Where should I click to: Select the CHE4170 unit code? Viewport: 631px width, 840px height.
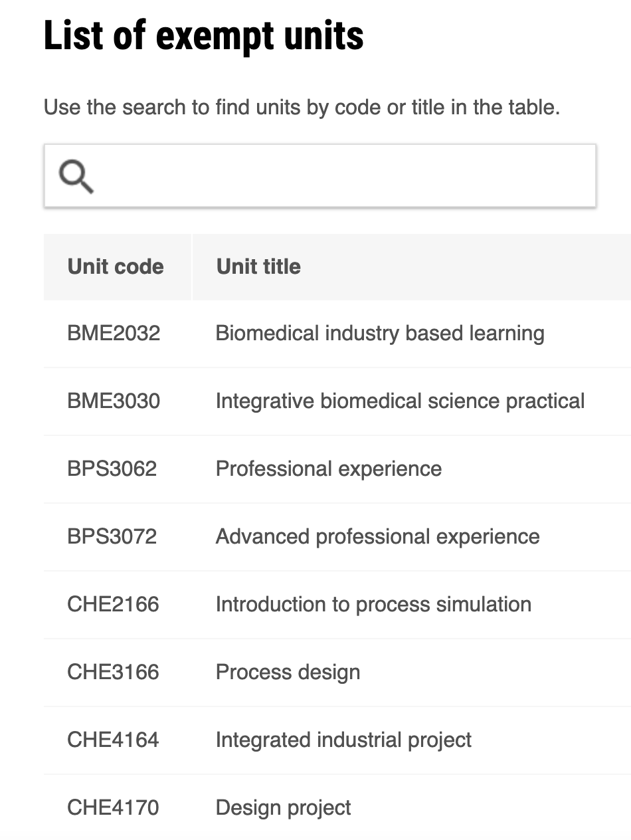(x=113, y=807)
